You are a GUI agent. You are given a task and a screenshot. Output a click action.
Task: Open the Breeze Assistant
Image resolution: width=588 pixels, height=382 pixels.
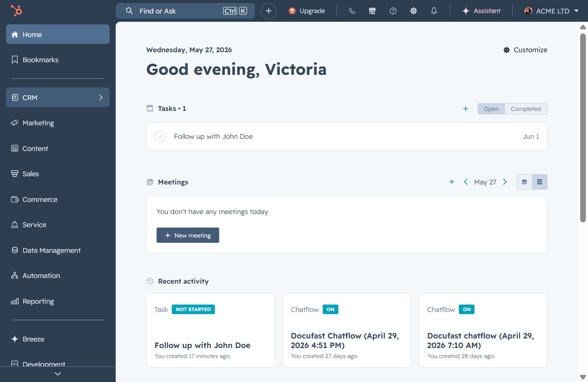[481, 11]
